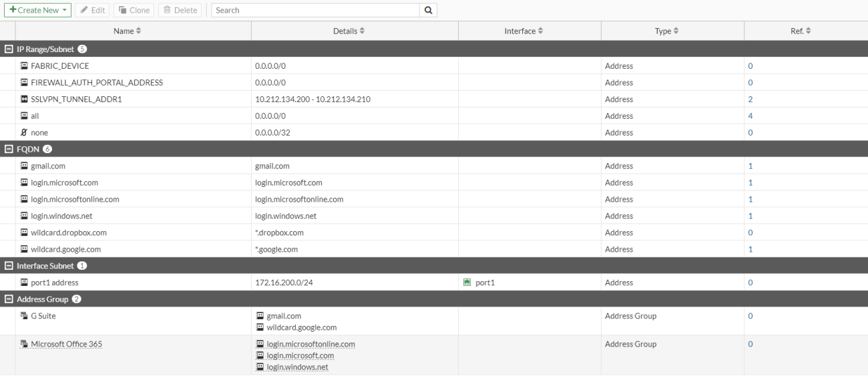Click the SSLVPN_TUNNEL_ADDR1 range icon

click(x=25, y=100)
